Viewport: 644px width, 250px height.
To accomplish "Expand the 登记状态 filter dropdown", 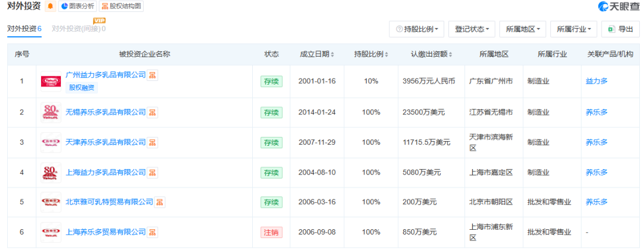I will [x=471, y=29].
